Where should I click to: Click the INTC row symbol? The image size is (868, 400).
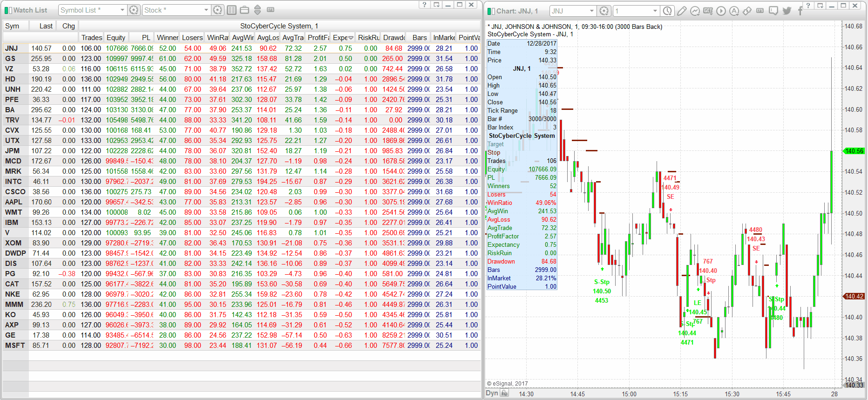pos(13,182)
